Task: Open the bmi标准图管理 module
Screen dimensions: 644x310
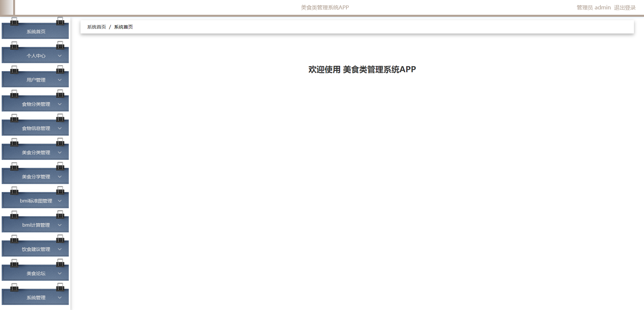Action: pyautogui.click(x=35, y=201)
